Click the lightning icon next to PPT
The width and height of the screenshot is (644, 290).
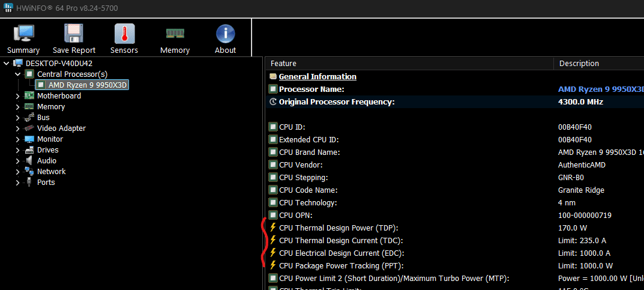(272, 265)
